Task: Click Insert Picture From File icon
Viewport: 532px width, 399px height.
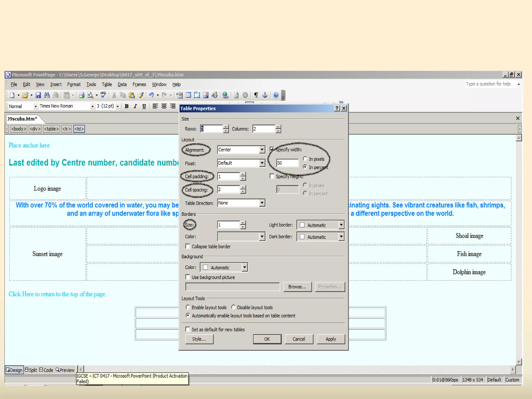Action: point(206,95)
